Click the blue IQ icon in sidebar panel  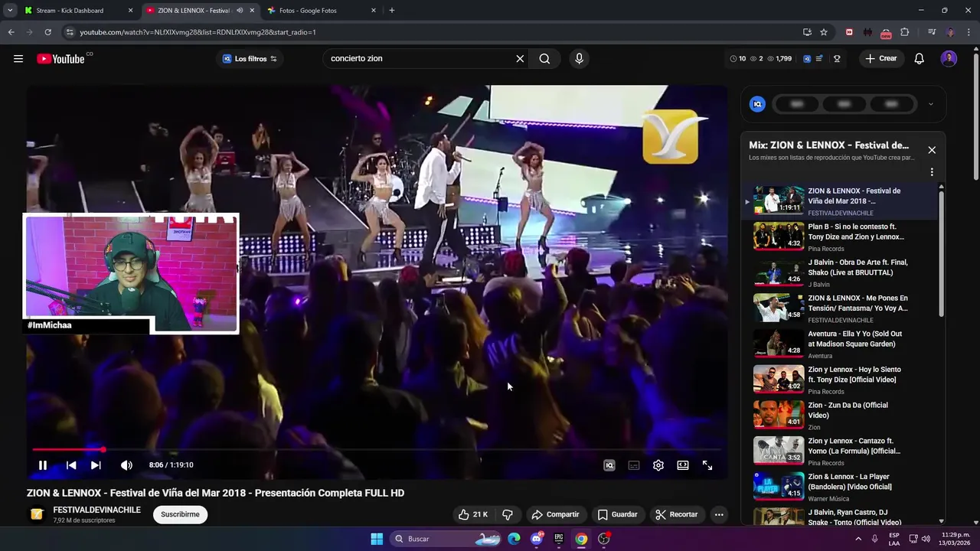(757, 104)
